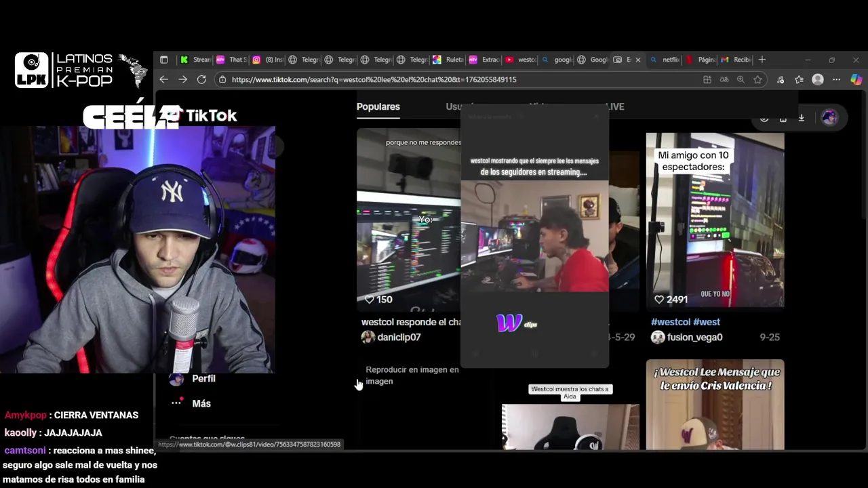The width and height of the screenshot is (868, 488).
Task: Click the heart icon showing 150 likes
Action: click(x=370, y=300)
